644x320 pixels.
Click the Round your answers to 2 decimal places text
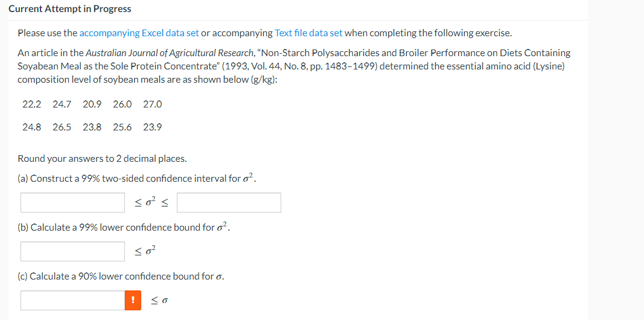point(102,159)
